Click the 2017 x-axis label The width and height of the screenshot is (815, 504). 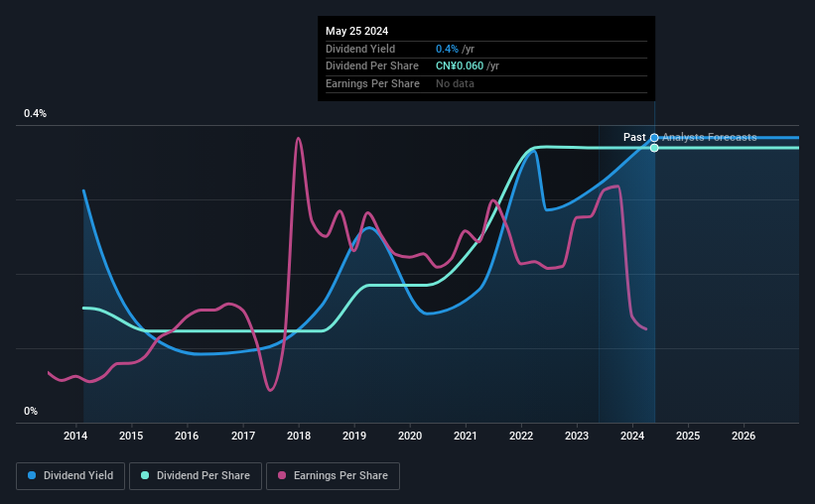pos(243,436)
